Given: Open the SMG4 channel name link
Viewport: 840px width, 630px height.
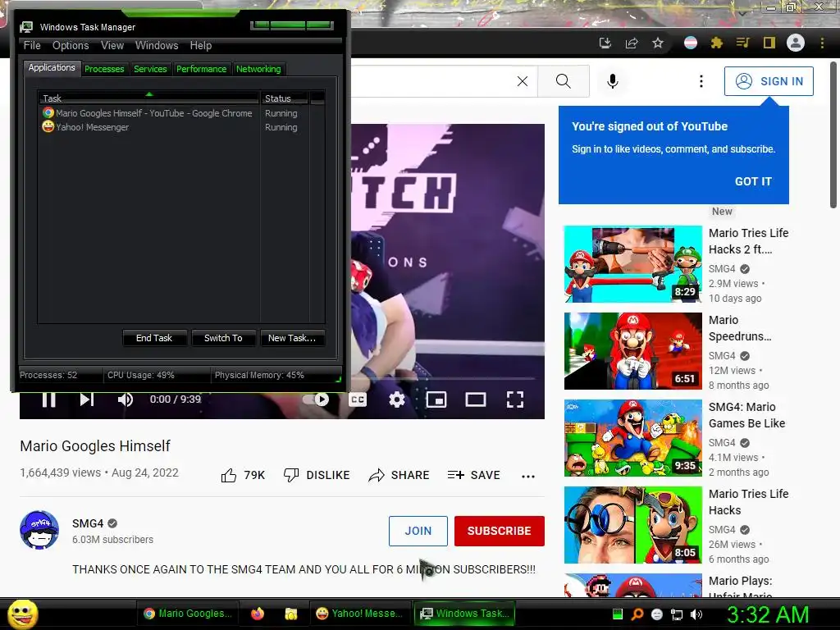Looking at the screenshot, I should pyautogui.click(x=88, y=523).
